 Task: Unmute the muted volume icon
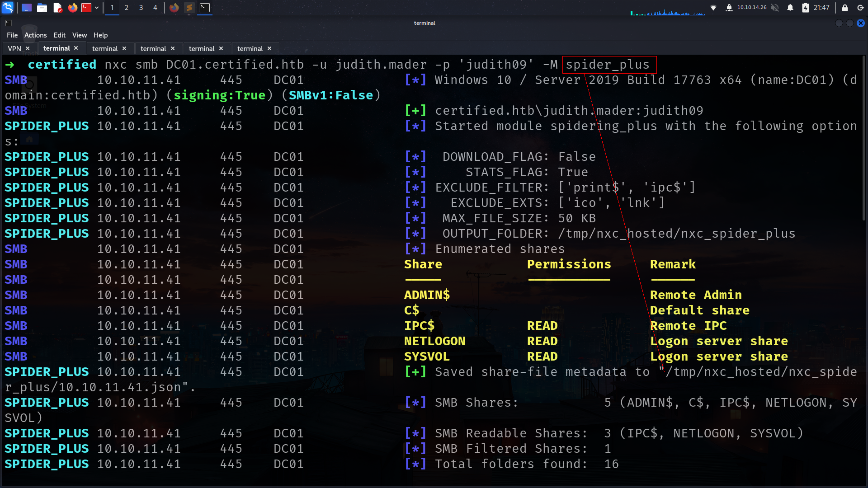point(775,8)
